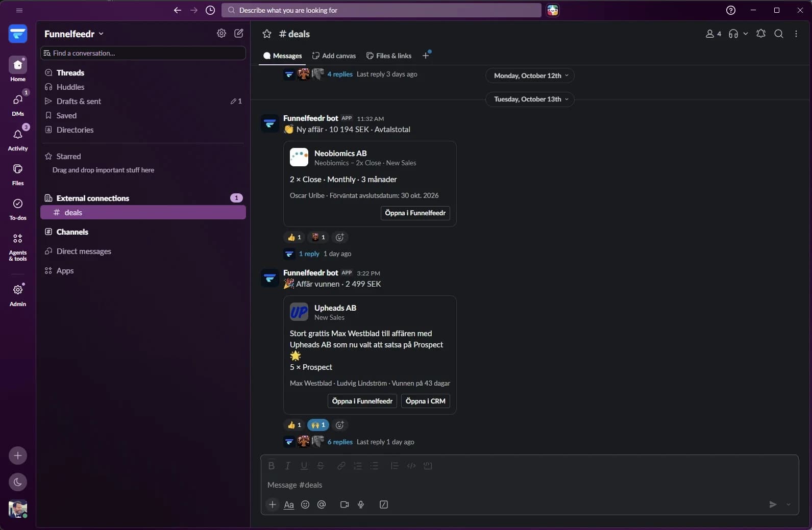This screenshot has width=812, height=530.
Task: Toggle dark mode moon icon
Action: (x=18, y=482)
